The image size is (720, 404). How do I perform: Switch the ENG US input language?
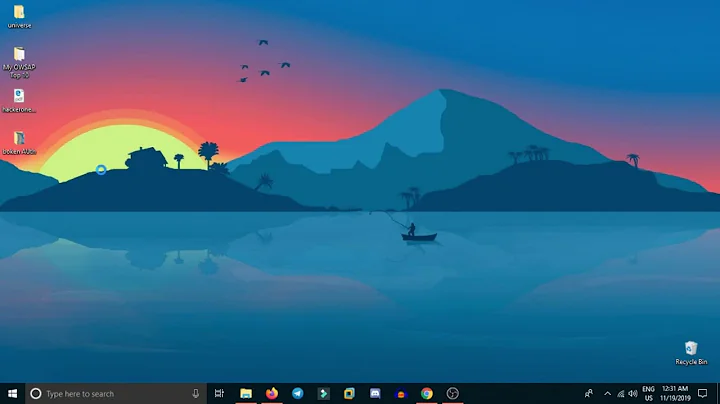(x=648, y=393)
